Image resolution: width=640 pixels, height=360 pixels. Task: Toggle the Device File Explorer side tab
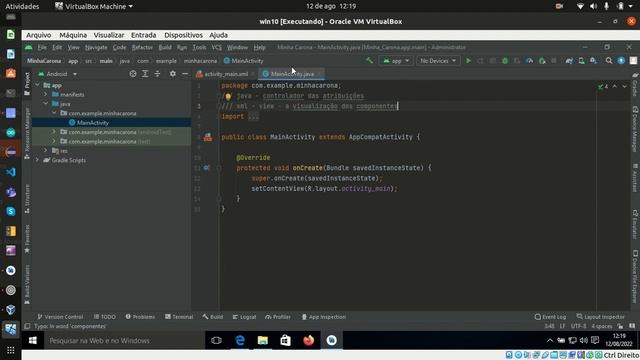point(635,277)
